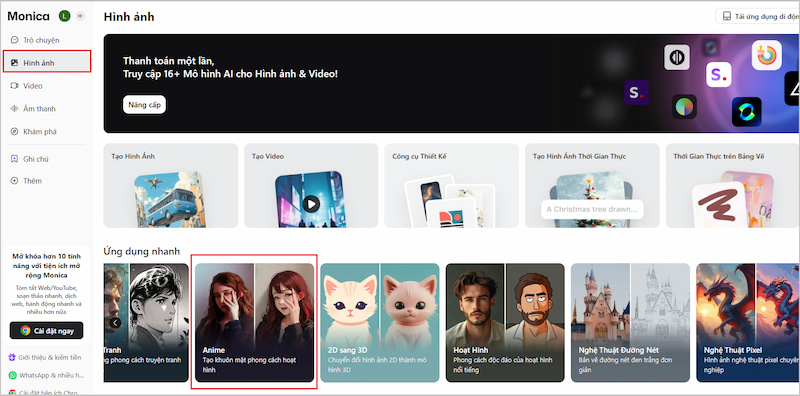Screen dimensions: 800x396
Task: Go to Video section in sidebar
Action: point(47,86)
